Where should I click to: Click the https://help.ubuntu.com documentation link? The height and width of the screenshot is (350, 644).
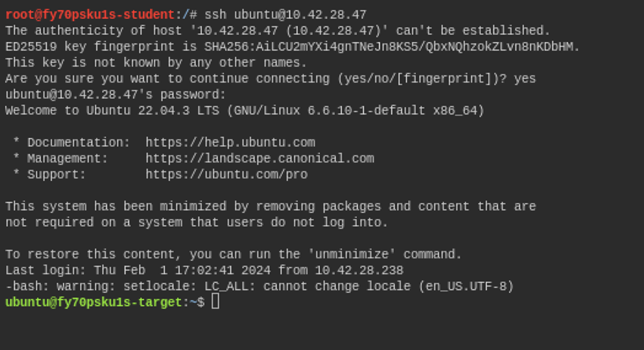[230, 142]
